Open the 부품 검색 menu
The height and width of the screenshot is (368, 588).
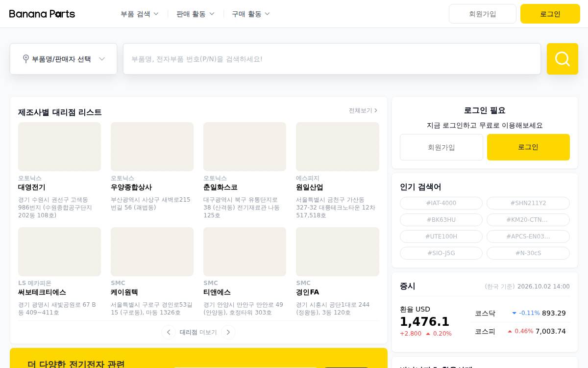140,14
